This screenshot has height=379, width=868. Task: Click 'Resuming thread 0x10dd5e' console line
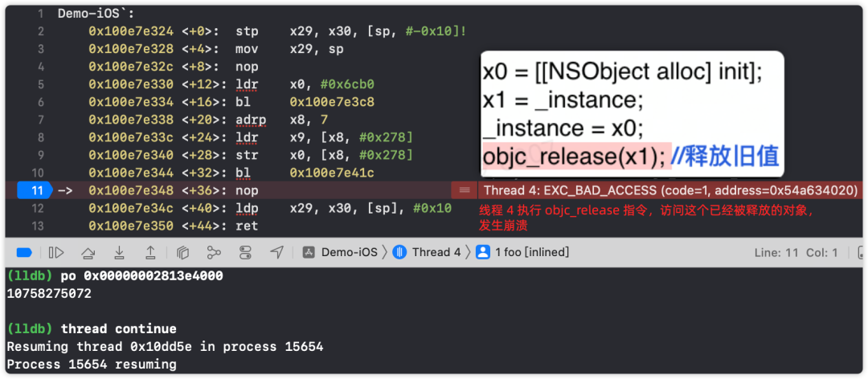coord(165,347)
